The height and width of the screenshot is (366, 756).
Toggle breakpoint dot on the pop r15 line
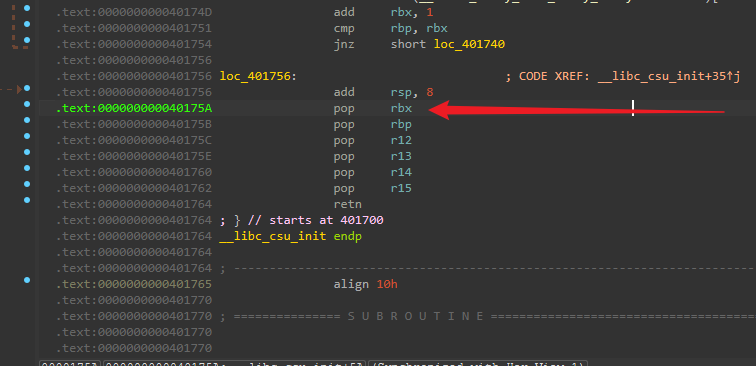[x=27, y=184]
